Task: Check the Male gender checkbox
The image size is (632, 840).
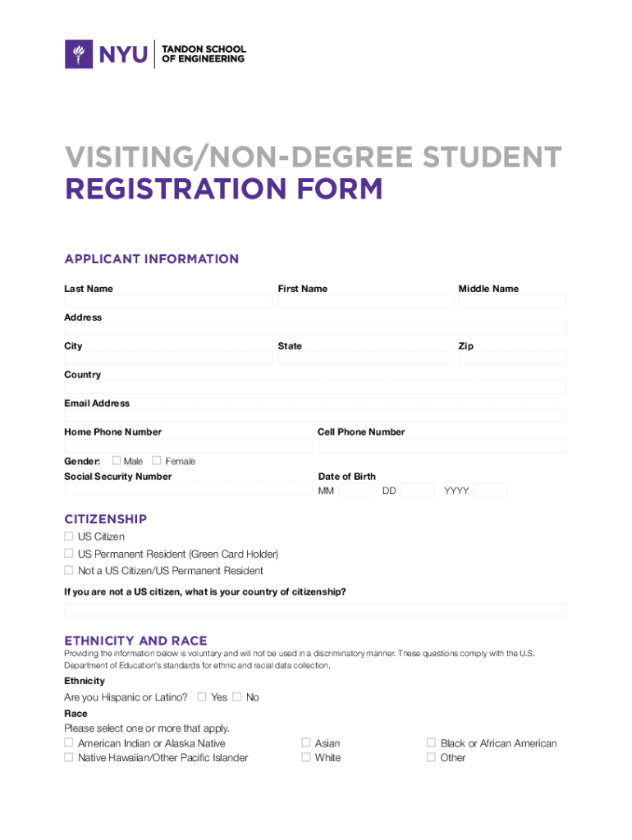Action: [117, 461]
